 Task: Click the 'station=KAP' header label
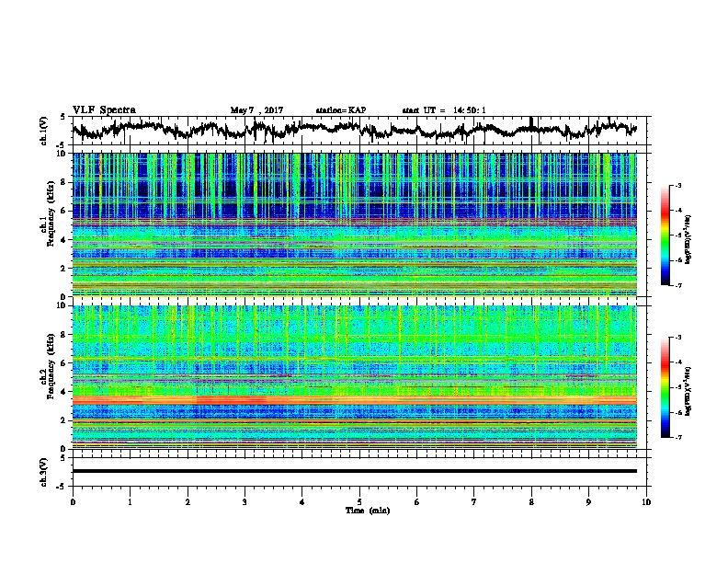[341, 110]
